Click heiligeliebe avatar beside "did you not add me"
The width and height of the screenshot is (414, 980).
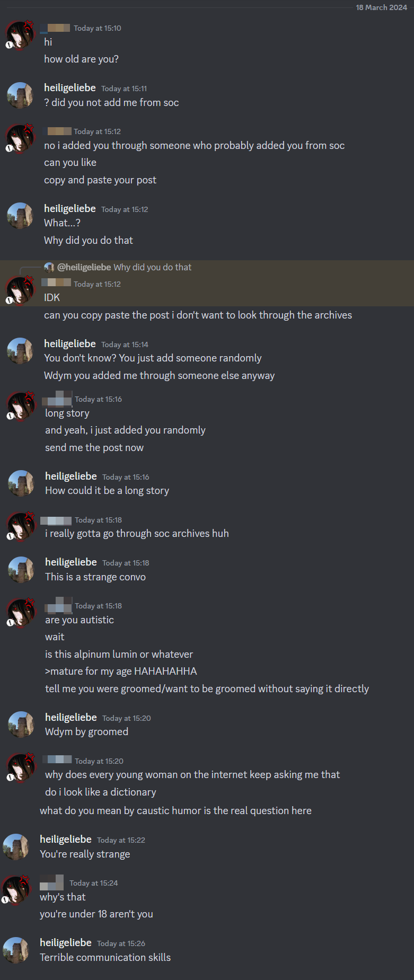[x=20, y=95]
